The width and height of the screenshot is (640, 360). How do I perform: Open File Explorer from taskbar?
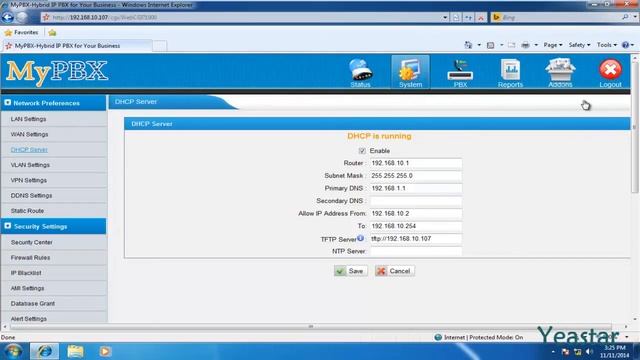76,351
